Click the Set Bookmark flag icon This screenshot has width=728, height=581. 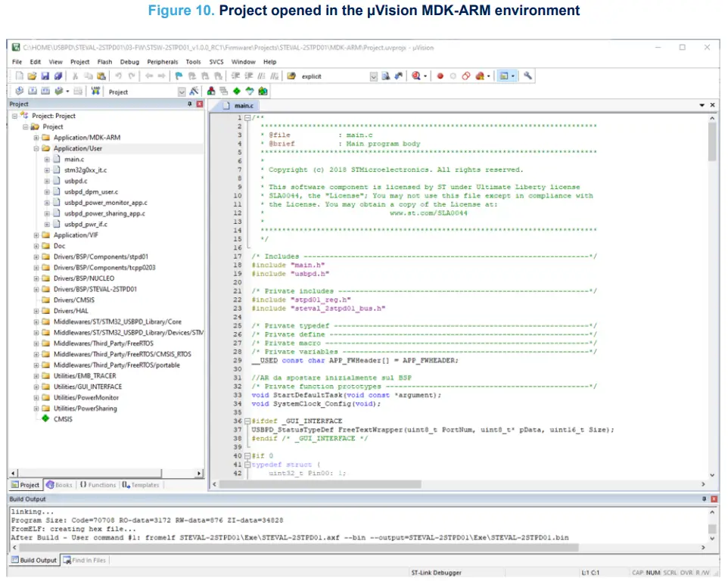pos(179,76)
